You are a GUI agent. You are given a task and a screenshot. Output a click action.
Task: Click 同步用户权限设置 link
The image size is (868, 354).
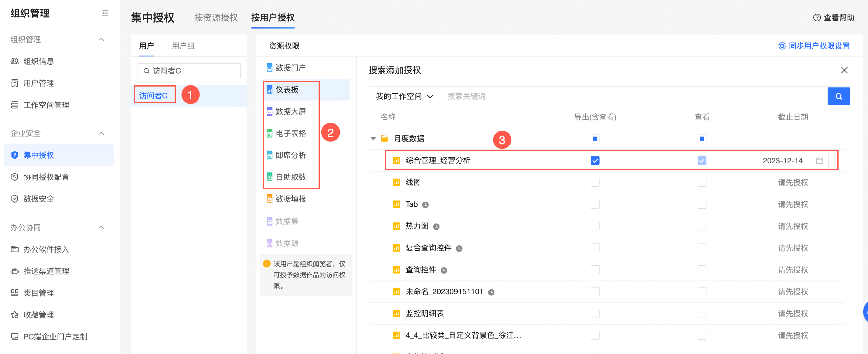click(819, 46)
